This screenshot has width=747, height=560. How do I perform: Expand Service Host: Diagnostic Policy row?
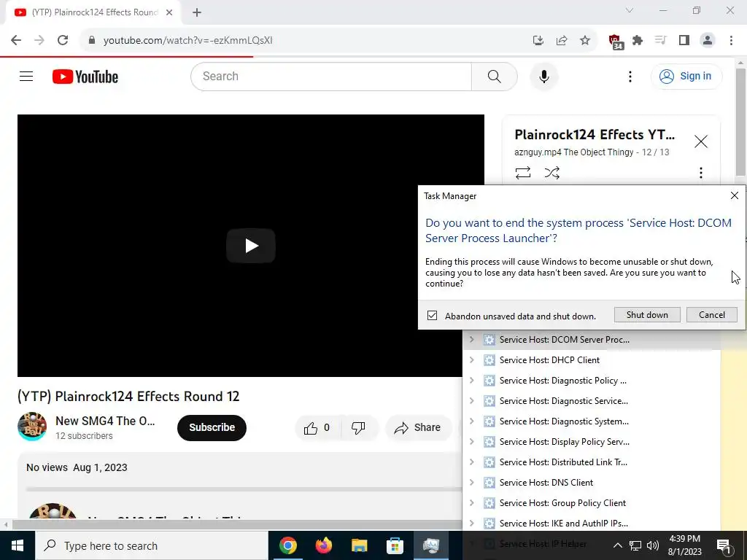tap(472, 381)
